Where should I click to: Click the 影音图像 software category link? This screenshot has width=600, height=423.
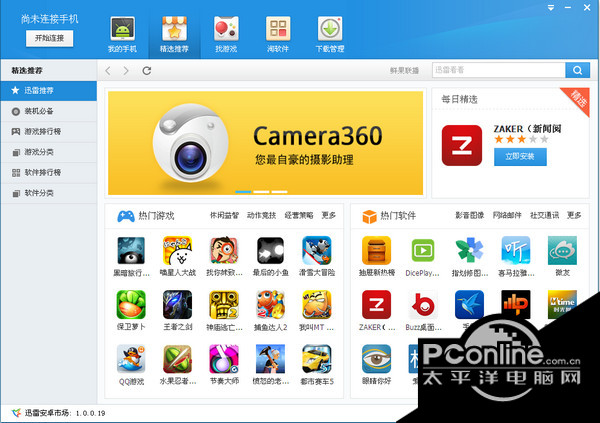click(470, 216)
